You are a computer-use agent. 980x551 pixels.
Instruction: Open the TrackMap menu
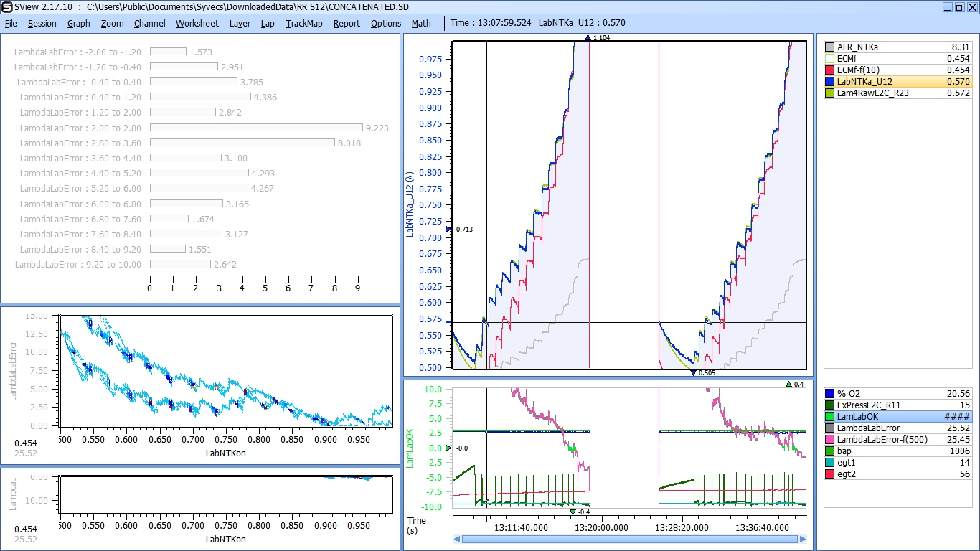[303, 23]
